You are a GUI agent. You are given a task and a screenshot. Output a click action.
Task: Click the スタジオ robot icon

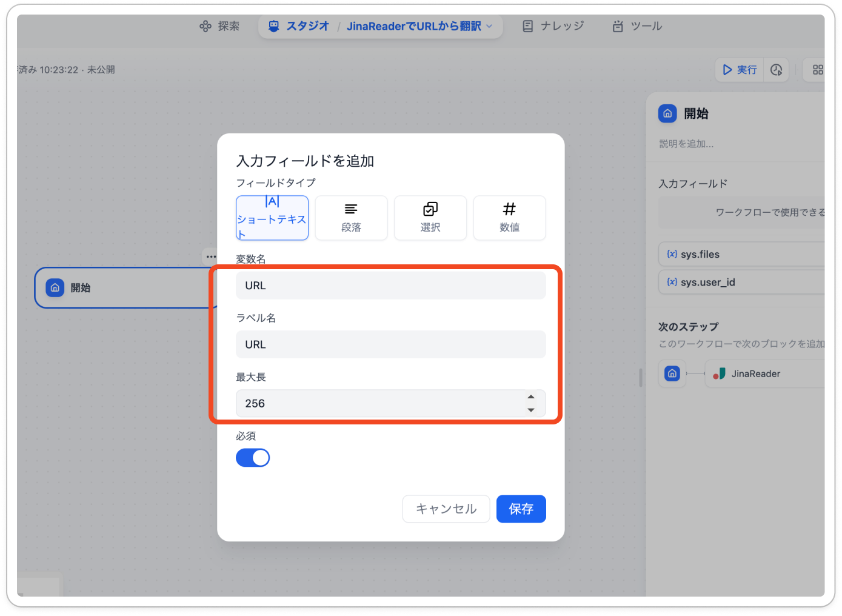pyautogui.click(x=274, y=26)
